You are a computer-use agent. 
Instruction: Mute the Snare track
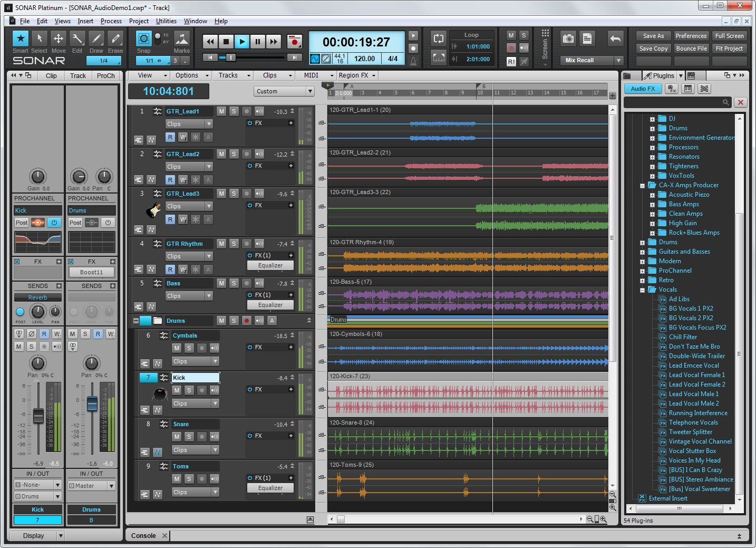click(x=177, y=437)
